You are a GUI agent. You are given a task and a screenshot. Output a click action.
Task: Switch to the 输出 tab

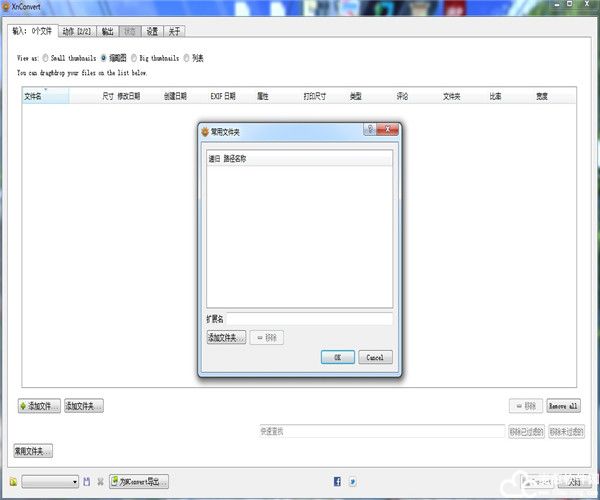pyautogui.click(x=108, y=31)
